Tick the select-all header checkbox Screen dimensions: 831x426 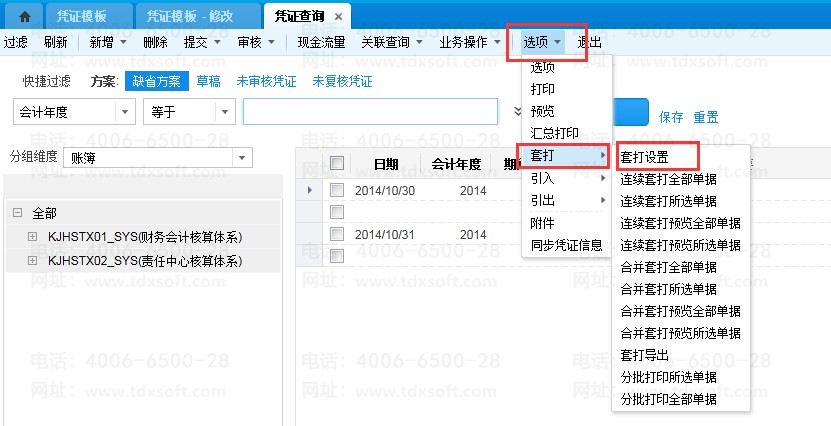[337, 163]
